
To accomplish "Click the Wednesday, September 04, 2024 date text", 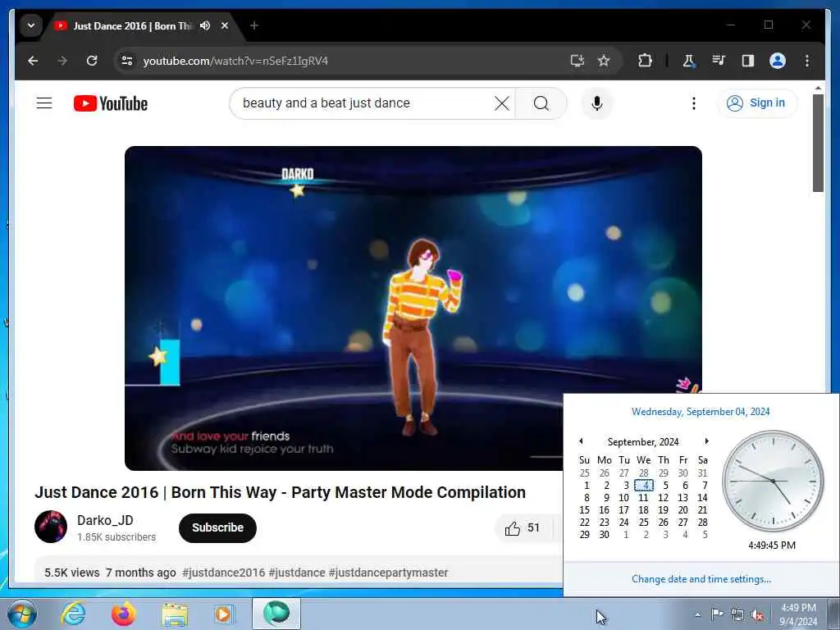I will pyautogui.click(x=701, y=412).
